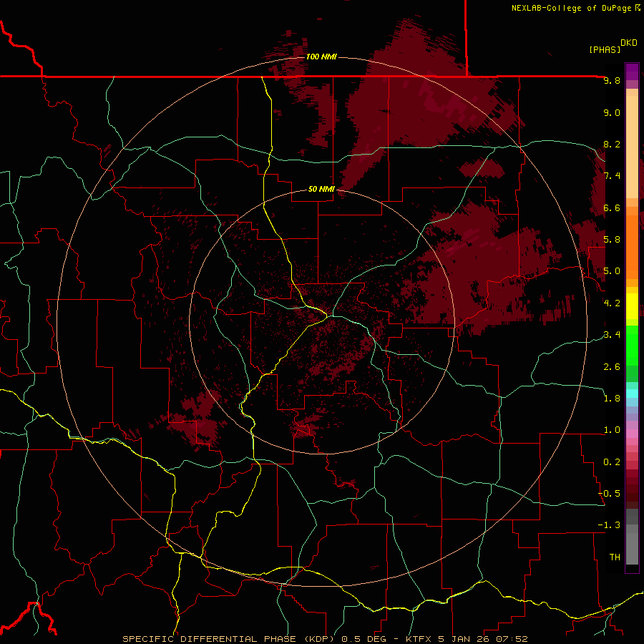
Task: Click the 100 NMI range ring label
Action: (x=321, y=57)
